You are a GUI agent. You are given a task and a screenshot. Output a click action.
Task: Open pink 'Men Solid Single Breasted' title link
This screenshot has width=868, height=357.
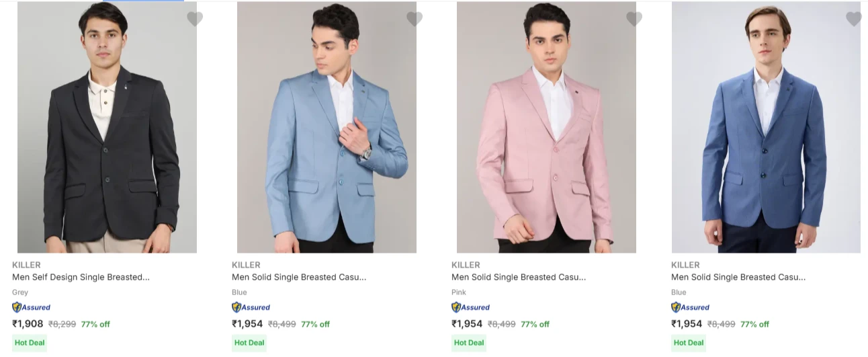click(x=519, y=277)
